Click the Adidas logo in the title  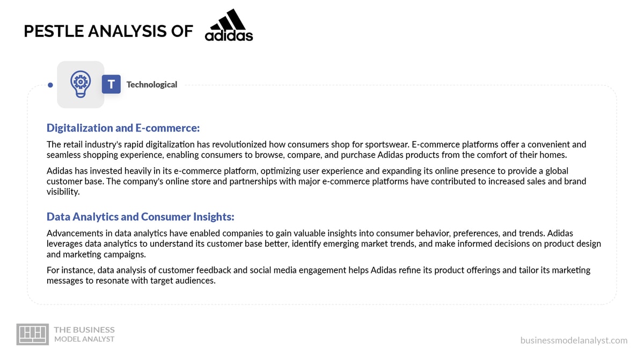coord(229,25)
